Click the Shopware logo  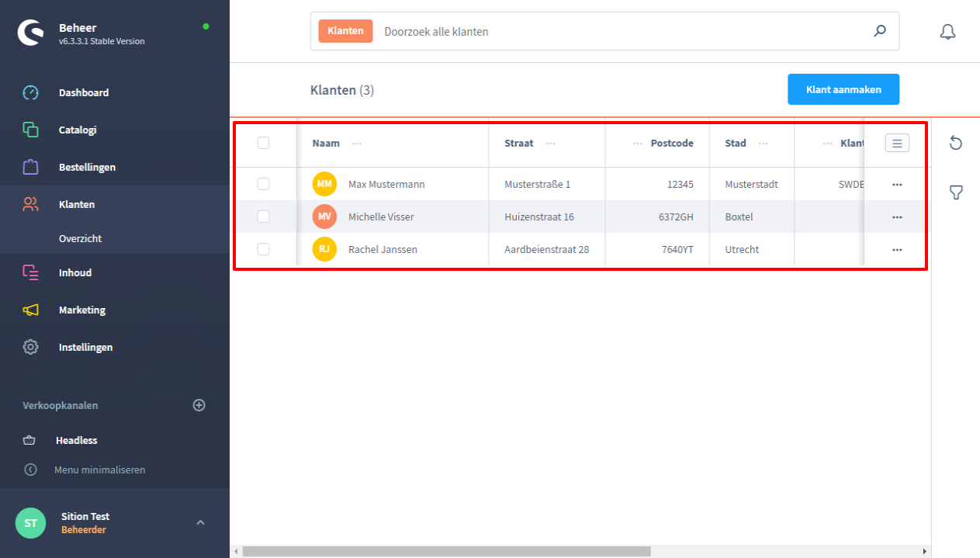coord(32,33)
